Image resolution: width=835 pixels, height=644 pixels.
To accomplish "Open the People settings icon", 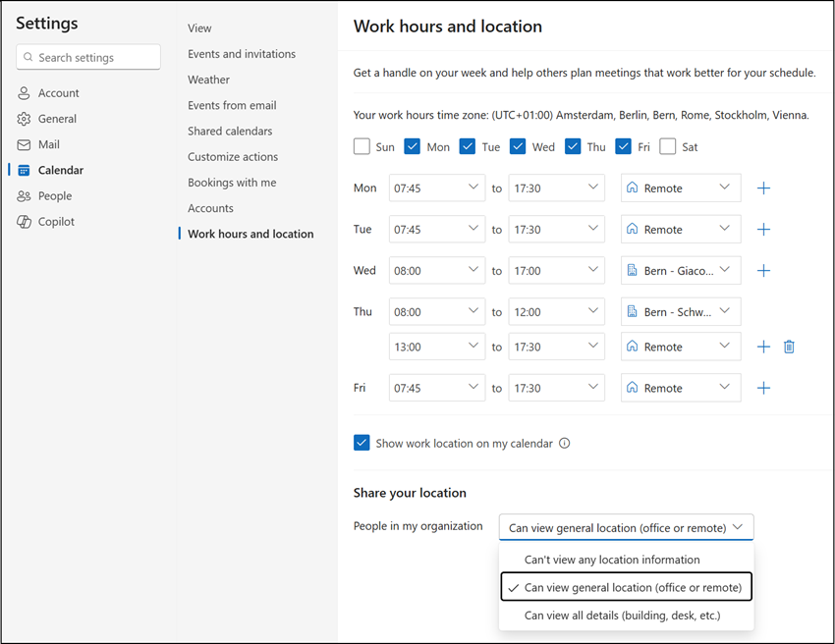I will click(22, 195).
